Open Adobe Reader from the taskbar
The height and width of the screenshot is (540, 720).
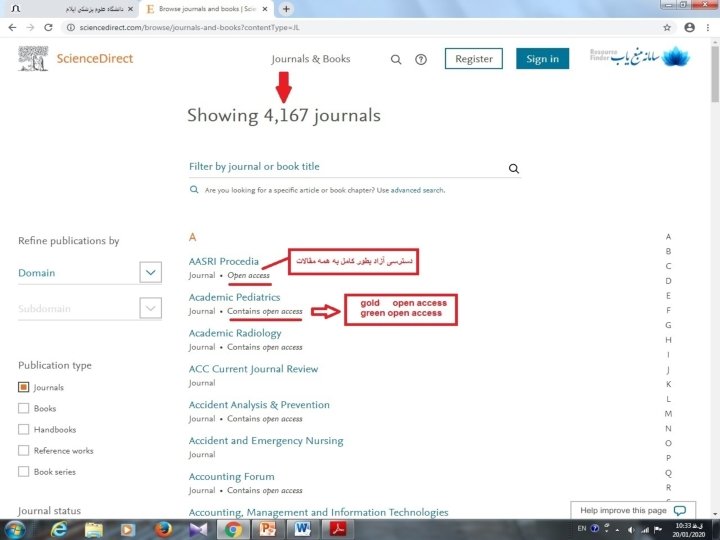pyautogui.click(x=338, y=529)
